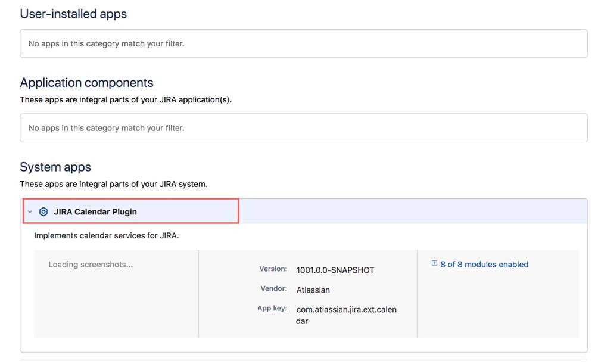Click the Version label

[x=273, y=269]
